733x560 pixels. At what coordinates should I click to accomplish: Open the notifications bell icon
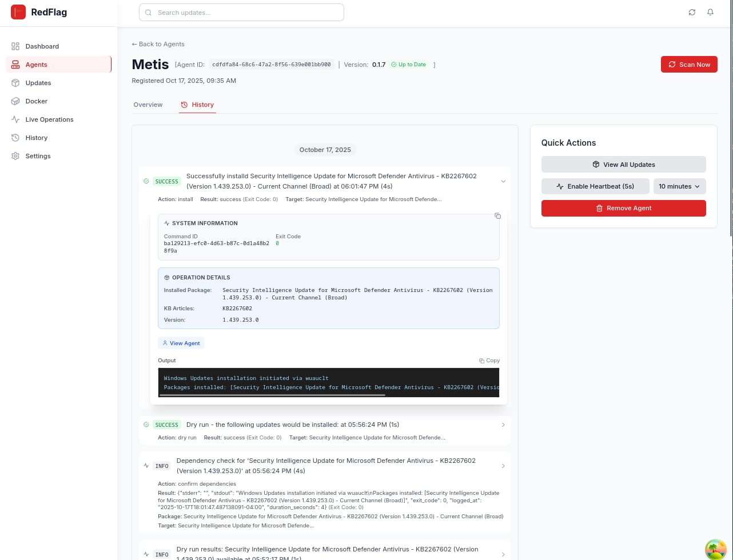(x=710, y=12)
